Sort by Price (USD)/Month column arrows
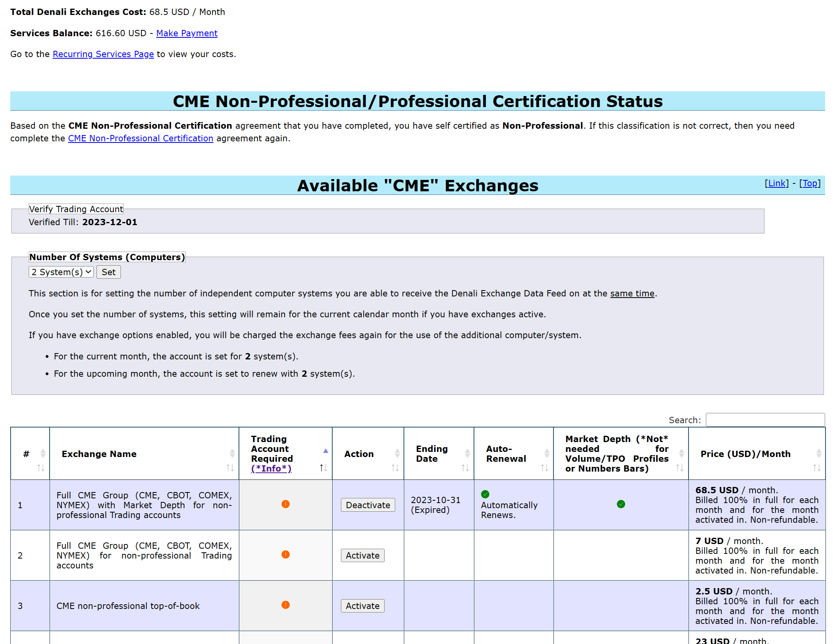Viewport: 833px width, 644px height. (x=817, y=468)
